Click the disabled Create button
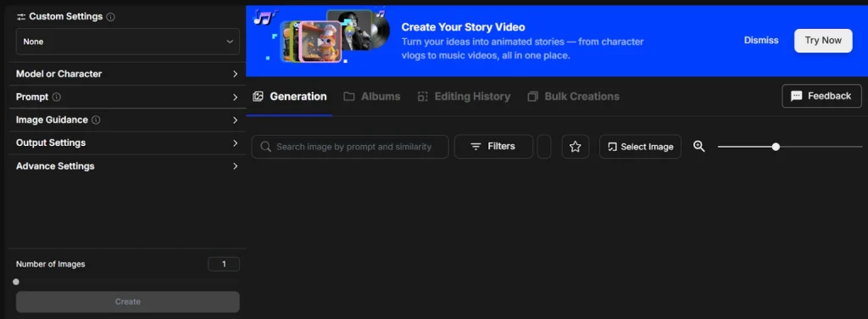Screen dimensions: 868x319 coord(128,302)
